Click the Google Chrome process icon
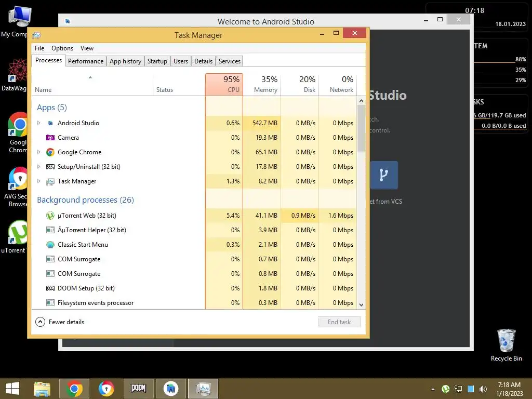 click(50, 152)
